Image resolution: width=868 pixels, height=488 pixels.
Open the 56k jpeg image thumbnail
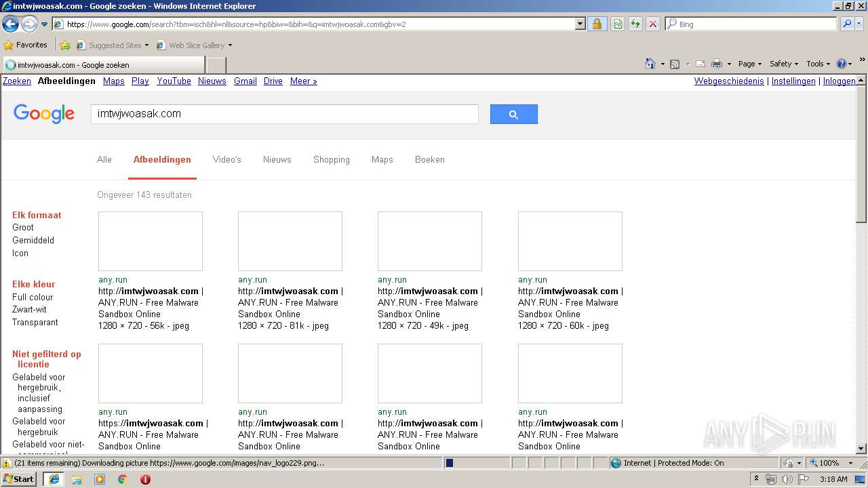click(x=151, y=241)
